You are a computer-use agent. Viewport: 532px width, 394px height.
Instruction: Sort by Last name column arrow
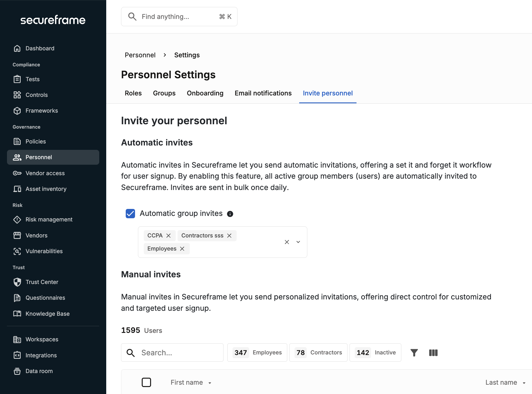524,383
